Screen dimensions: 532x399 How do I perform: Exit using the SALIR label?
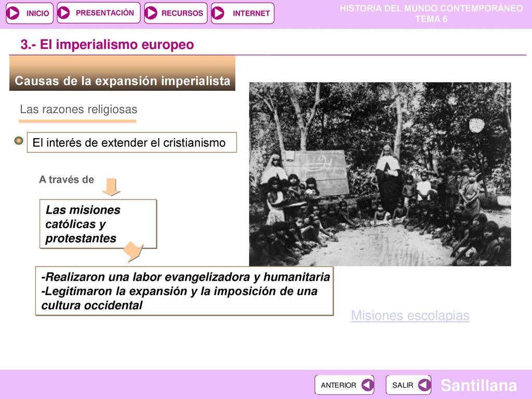pos(403,385)
